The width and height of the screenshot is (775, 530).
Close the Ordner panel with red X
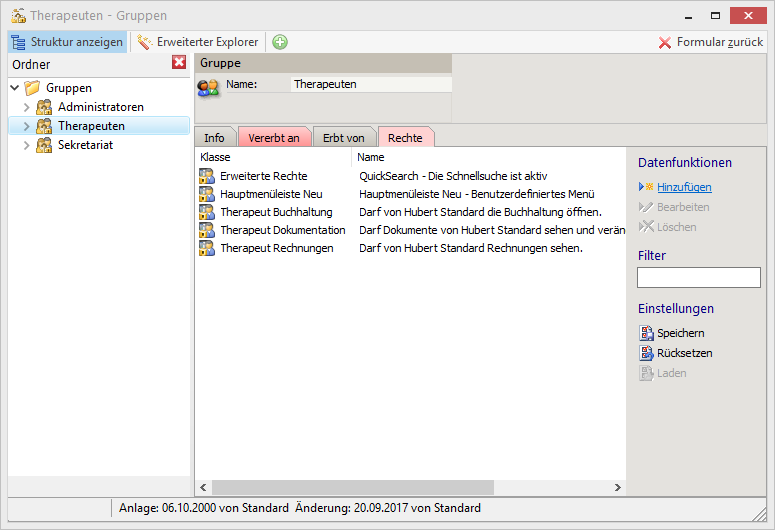click(x=179, y=63)
